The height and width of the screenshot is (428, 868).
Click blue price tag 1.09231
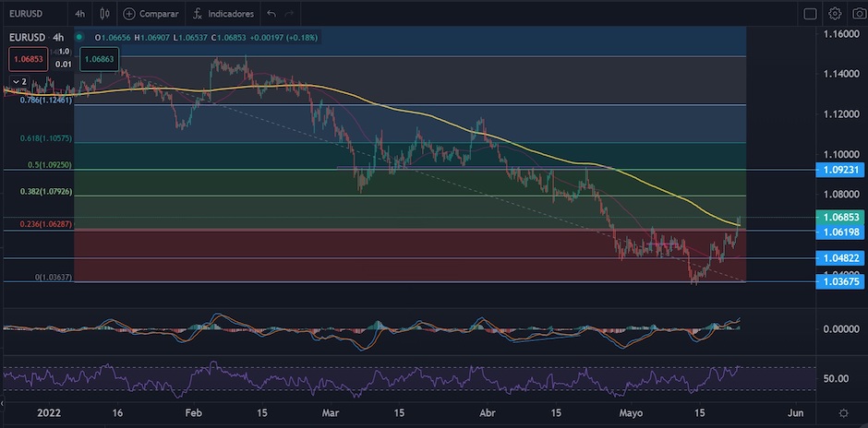[839, 170]
